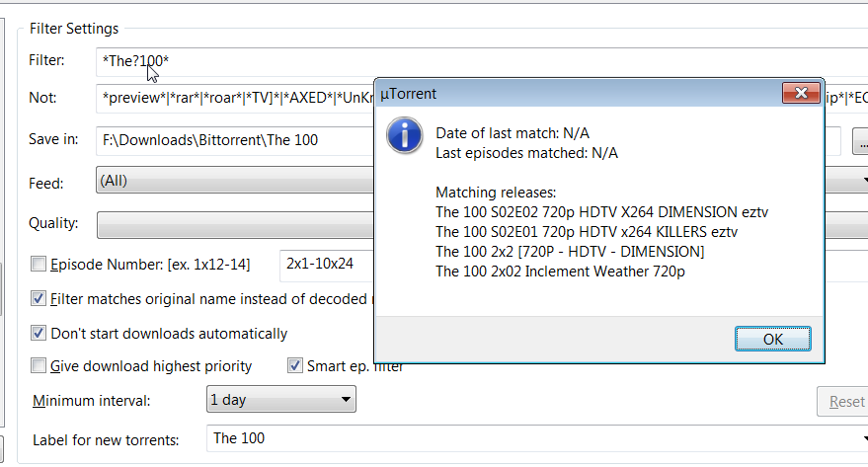This screenshot has height=467, width=868.
Task: Click the Not filter exclusion field
Action: point(235,99)
